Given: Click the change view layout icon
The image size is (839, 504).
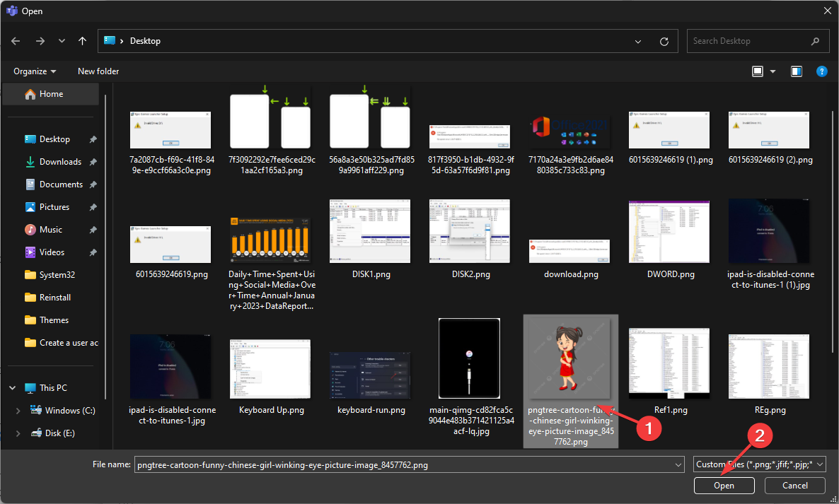Looking at the screenshot, I should click(x=758, y=71).
